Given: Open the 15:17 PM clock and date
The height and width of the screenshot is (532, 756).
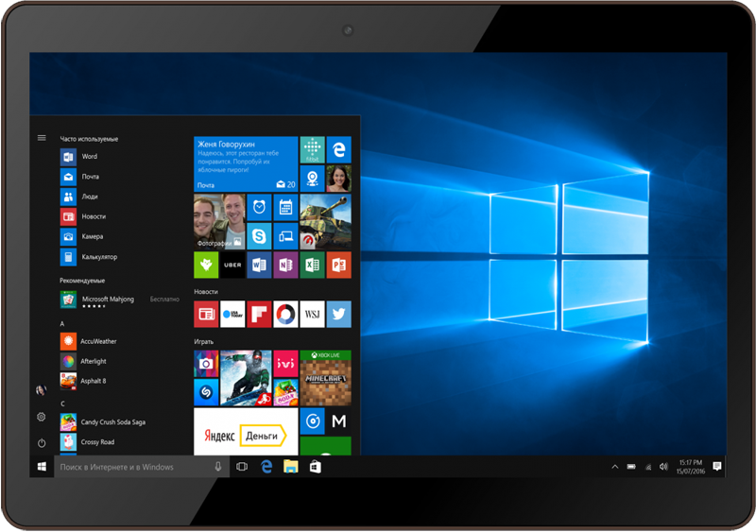Looking at the screenshot, I should 691,467.
